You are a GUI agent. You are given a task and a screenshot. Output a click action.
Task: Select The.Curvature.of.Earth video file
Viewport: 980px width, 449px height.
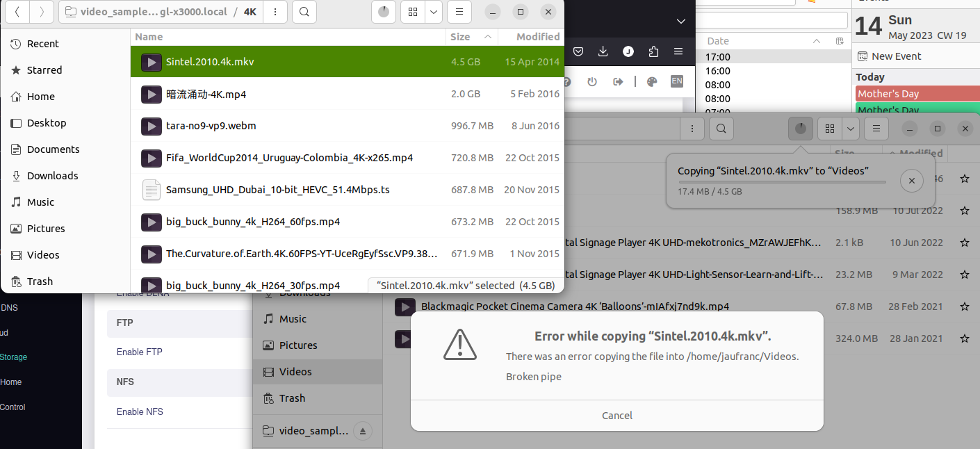[x=348, y=254]
